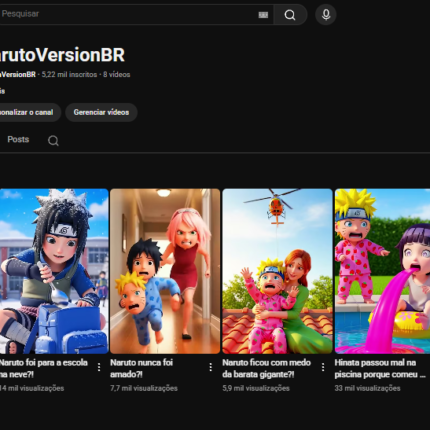430x430 pixels.
Task: Search within channel magnifier icon
Action: (x=53, y=141)
